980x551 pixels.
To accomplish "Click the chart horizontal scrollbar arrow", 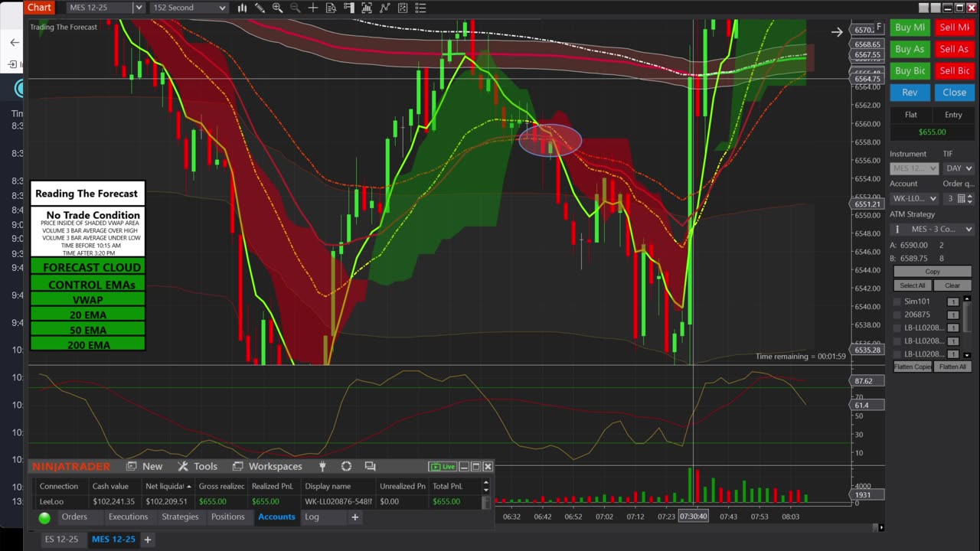I will click(x=881, y=527).
